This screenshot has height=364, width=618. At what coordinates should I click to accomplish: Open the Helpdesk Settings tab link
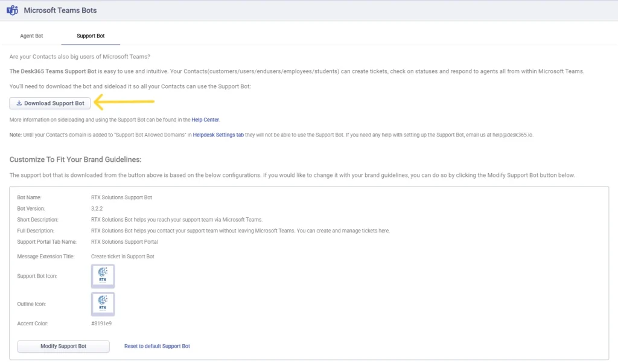(x=218, y=135)
